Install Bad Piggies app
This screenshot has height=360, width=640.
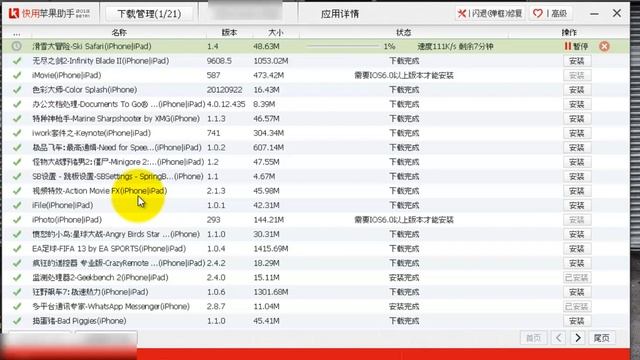click(x=577, y=321)
